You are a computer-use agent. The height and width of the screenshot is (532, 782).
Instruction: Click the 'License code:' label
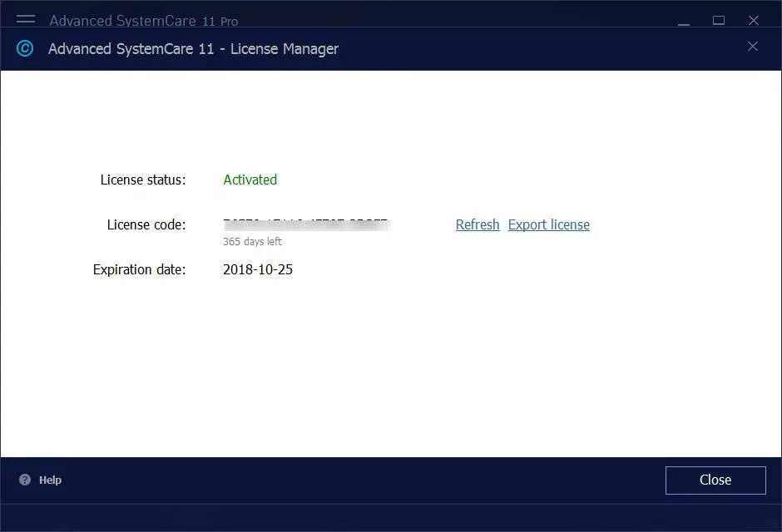click(146, 224)
